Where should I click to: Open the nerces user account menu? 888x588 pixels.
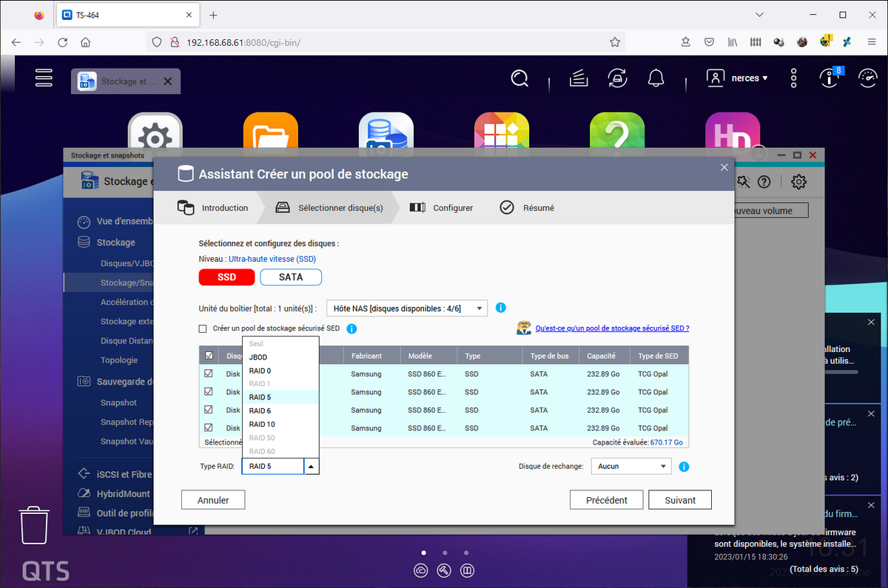737,78
